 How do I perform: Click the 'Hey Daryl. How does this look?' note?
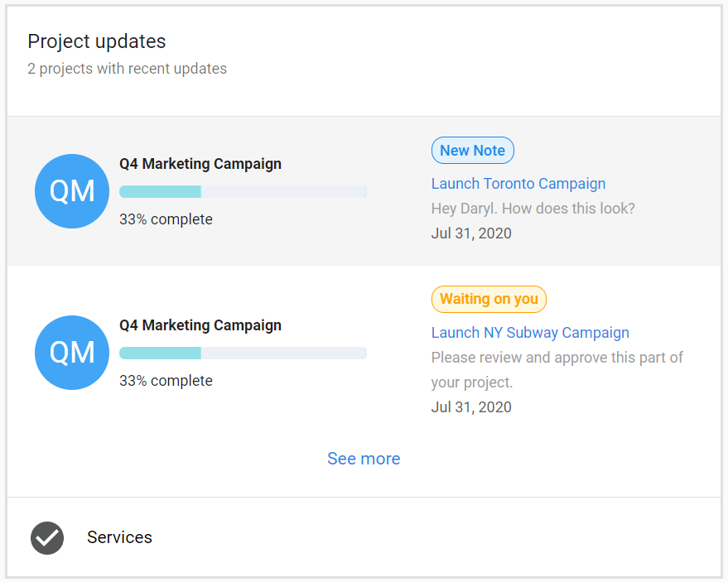pos(533,209)
